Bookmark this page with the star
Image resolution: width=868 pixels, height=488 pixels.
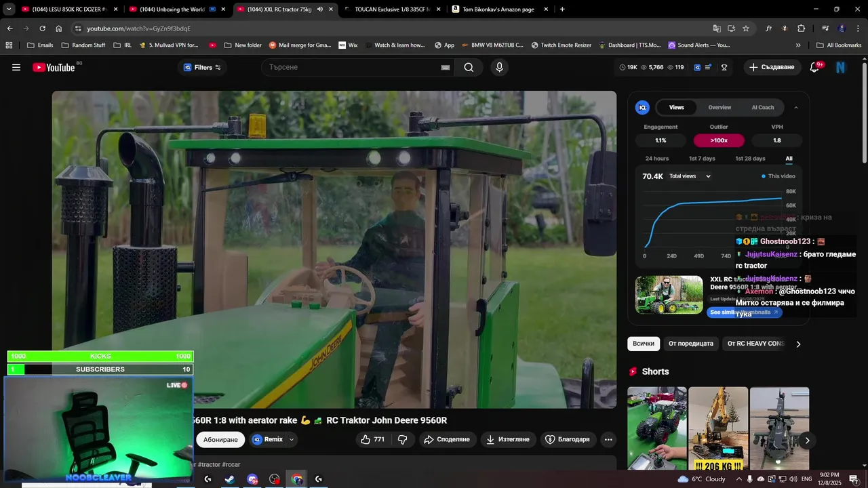tap(746, 28)
